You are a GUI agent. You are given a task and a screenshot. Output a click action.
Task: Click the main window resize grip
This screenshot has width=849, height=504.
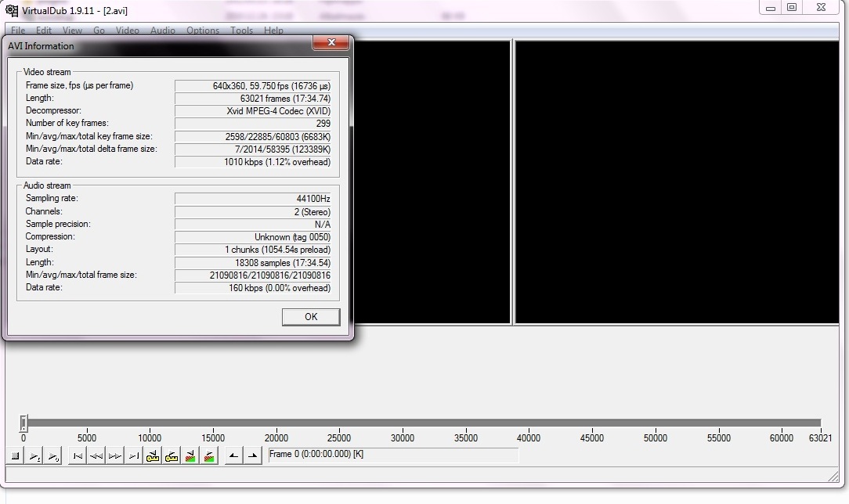[834, 476]
